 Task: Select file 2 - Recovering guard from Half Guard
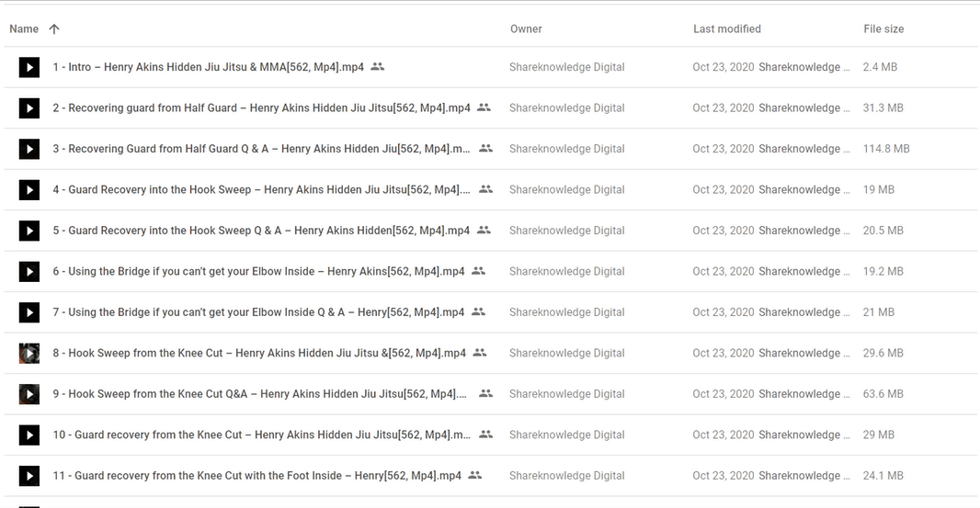[490, 107]
